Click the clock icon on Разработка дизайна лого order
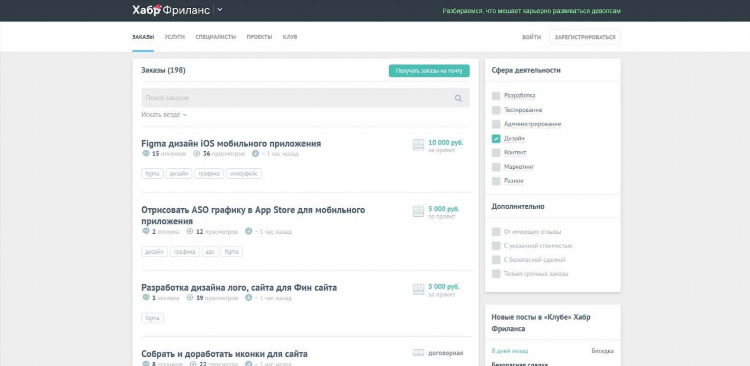 [x=248, y=298]
